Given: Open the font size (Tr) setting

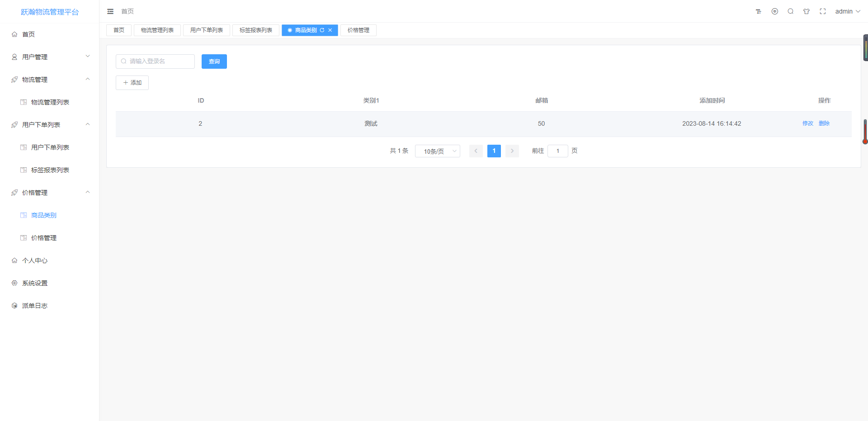Looking at the screenshot, I should tap(759, 11).
